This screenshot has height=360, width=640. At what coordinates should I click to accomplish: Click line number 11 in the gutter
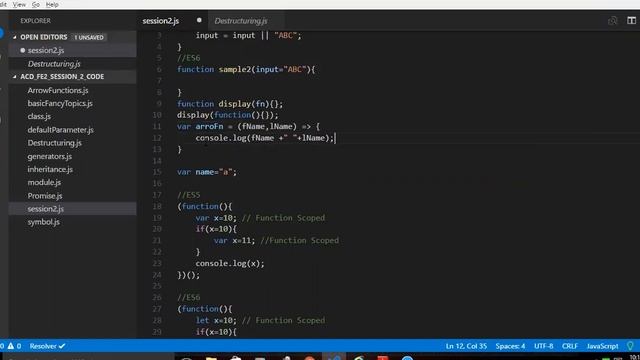[157, 127]
